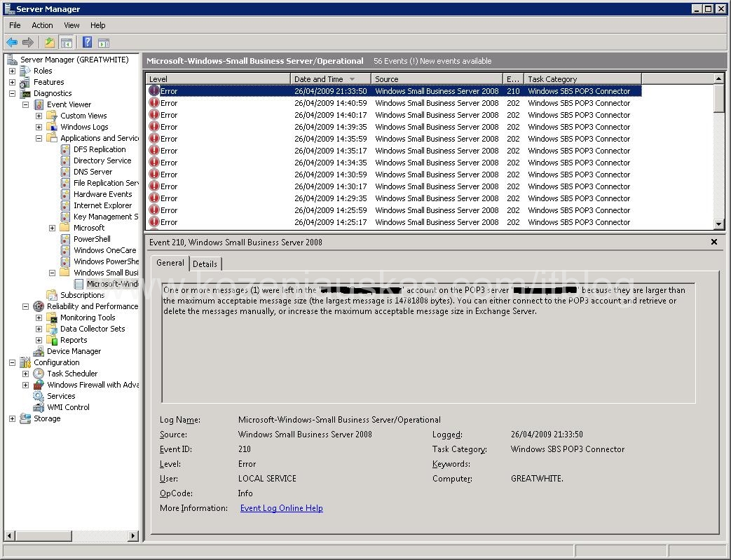The height and width of the screenshot is (560, 731).
Task: Select the error event at 26/04/2009 14:35:17
Action: pos(395,151)
